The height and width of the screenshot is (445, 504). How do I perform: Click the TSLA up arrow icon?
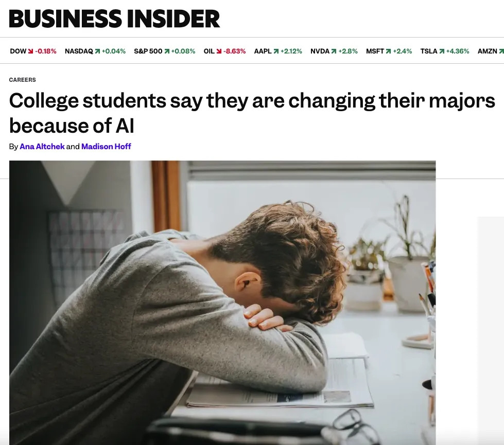click(x=442, y=51)
